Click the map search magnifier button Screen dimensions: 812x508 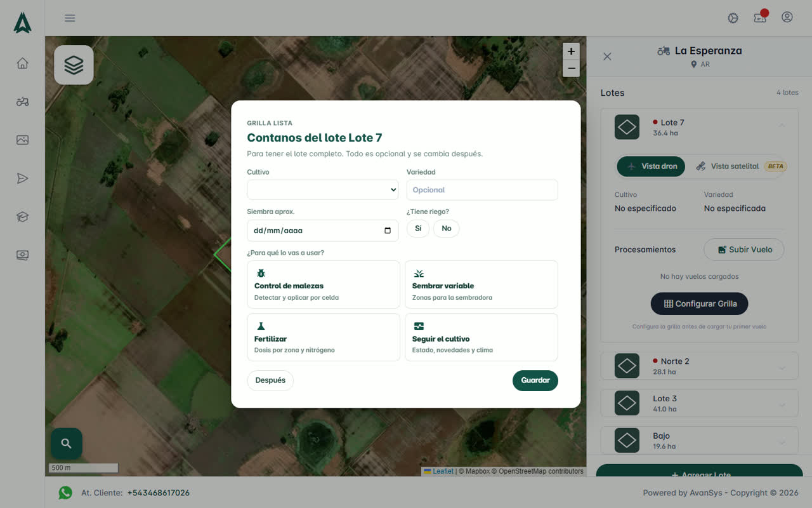67,443
